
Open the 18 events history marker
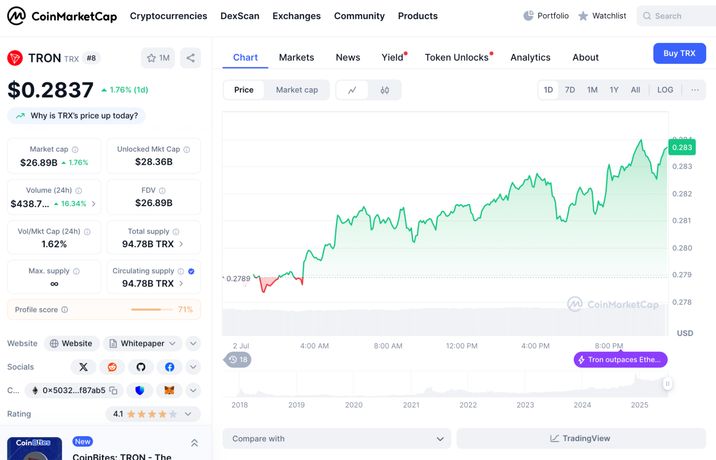pos(238,360)
